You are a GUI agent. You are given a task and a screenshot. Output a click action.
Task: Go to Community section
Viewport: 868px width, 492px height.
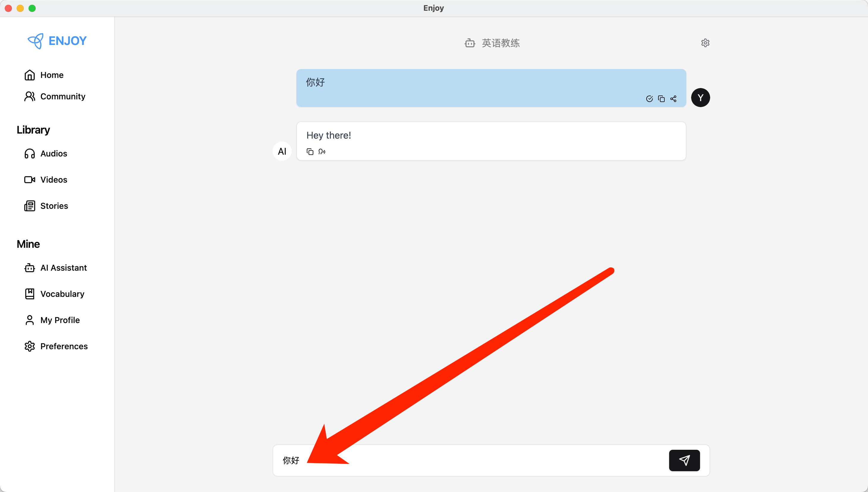62,97
